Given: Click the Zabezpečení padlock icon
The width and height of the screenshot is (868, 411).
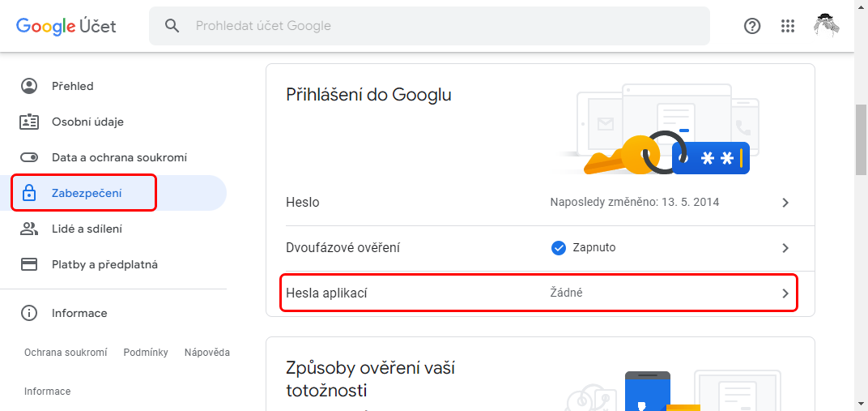Looking at the screenshot, I should point(29,193).
